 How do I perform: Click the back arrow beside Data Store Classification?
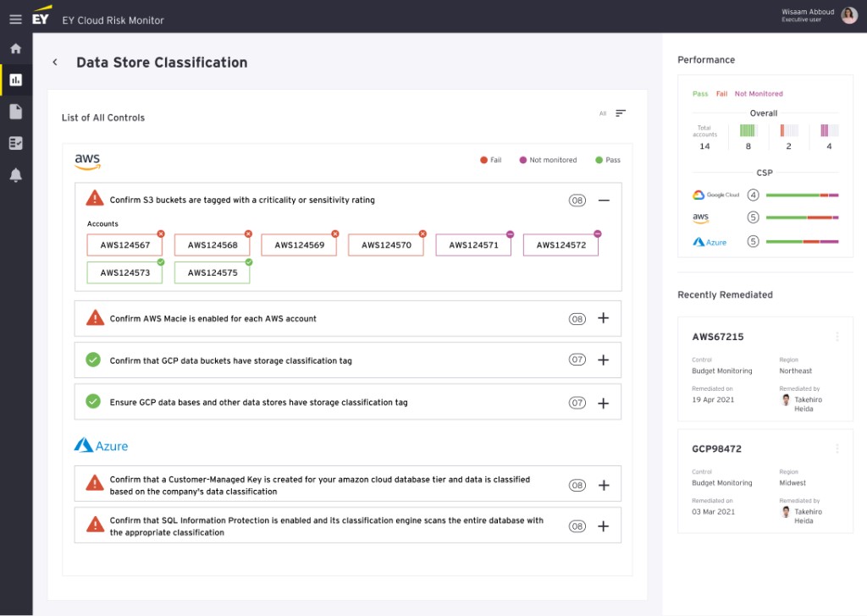point(55,62)
